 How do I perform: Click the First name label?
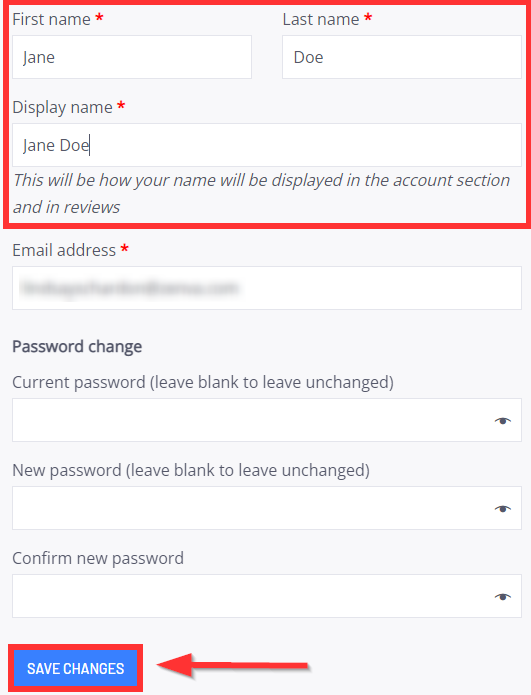[x=51, y=20]
